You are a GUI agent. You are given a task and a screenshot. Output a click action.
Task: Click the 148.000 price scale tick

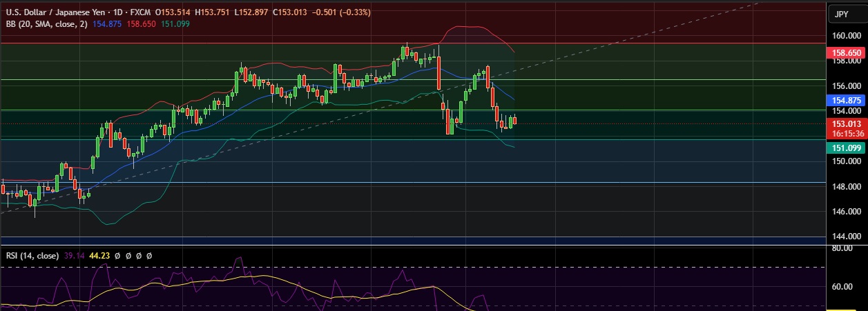pos(845,186)
